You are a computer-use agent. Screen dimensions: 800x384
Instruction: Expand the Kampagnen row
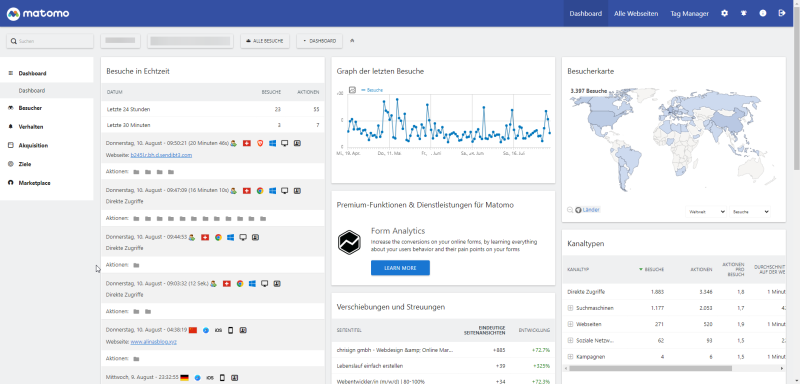pos(570,357)
